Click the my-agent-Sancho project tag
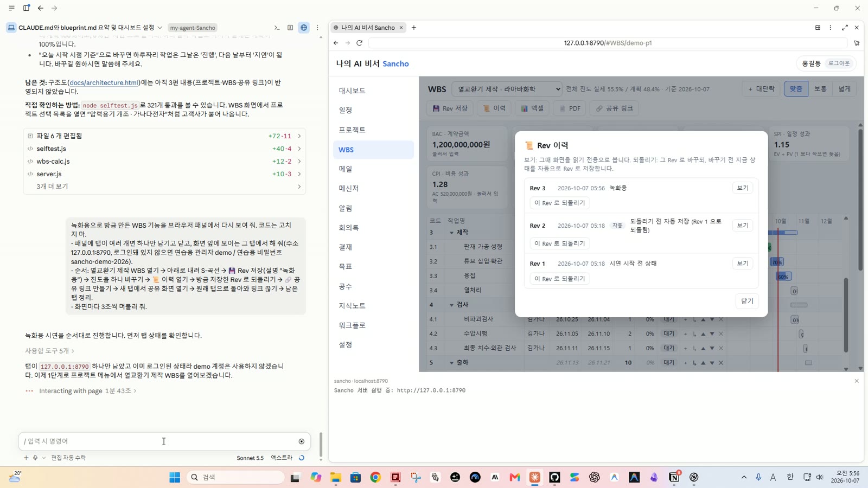The width and height of the screenshot is (868, 488). 193,28
